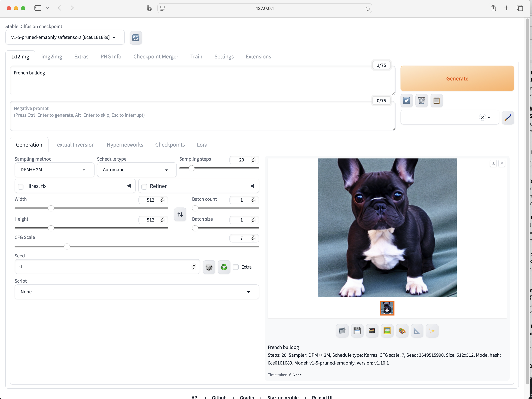Open the styles dropdown arrow
The image size is (532, 399).
pyautogui.click(x=489, y=118)
